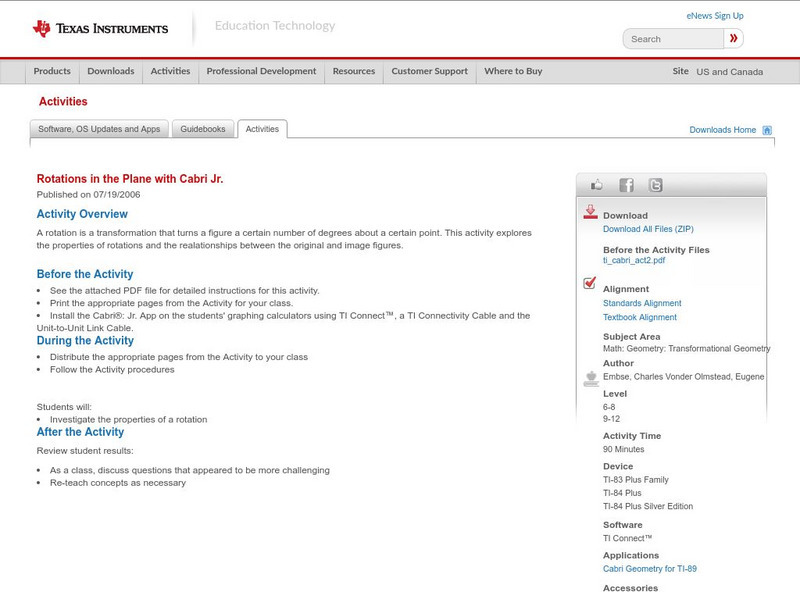800x592 pixels.
Task: Expand the Where to Buy menu
Action: coord(513,72)
